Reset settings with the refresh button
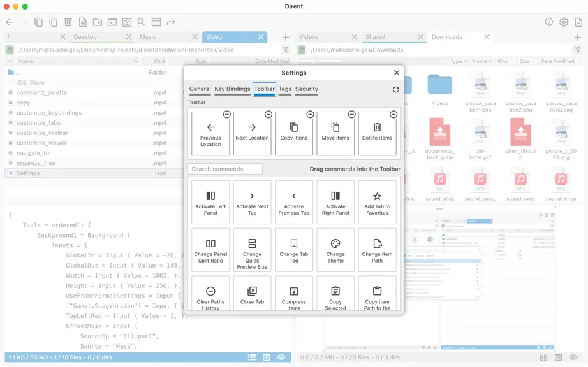This screenshot has width=588, height=367. point(395,89)
